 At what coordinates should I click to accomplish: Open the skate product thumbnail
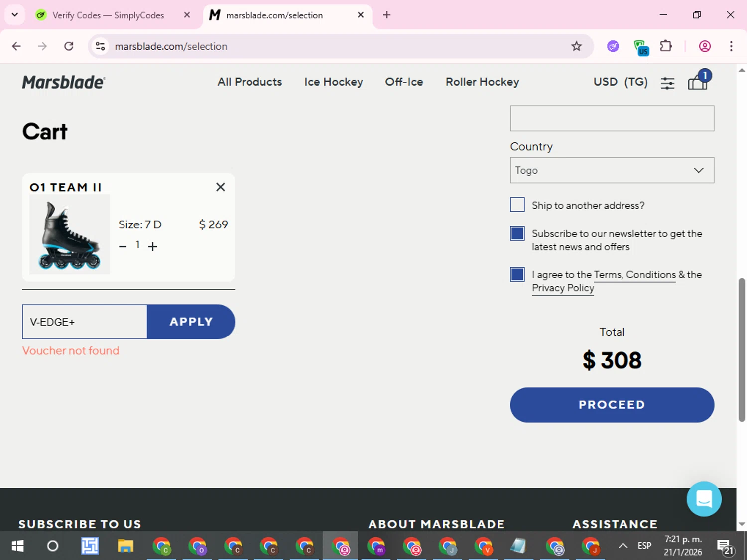pyautogui.click(x=70, y=234)
